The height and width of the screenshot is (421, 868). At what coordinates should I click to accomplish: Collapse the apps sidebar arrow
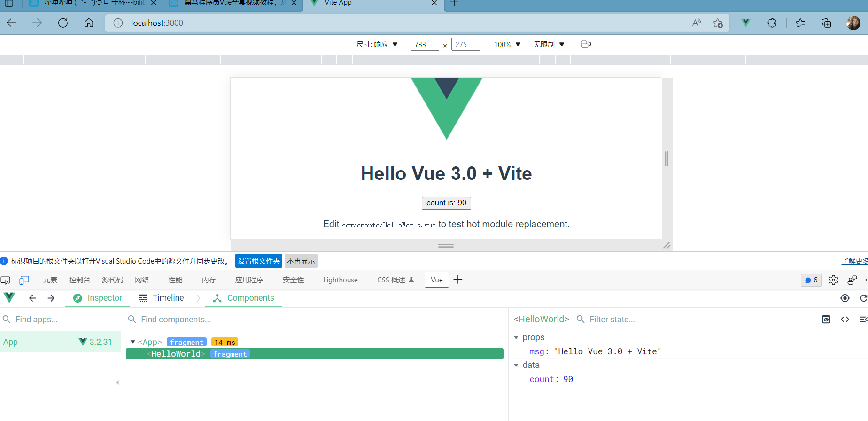point(117,382)
